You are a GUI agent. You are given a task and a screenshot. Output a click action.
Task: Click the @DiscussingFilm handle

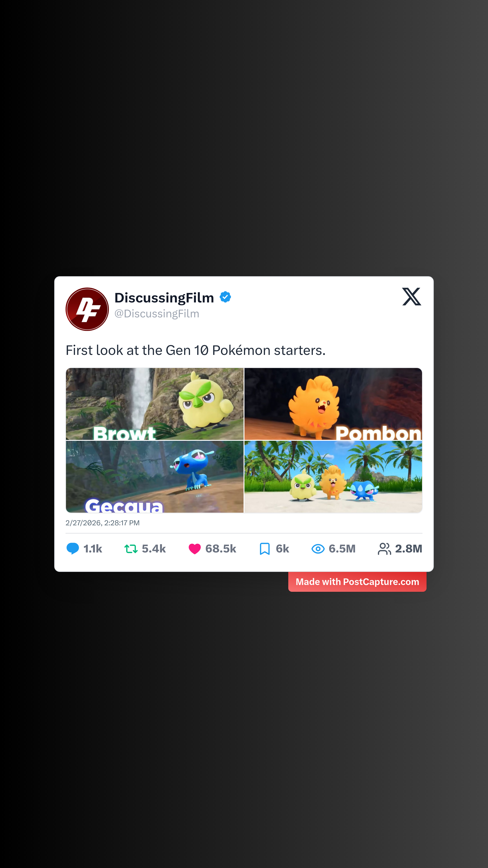157,314
